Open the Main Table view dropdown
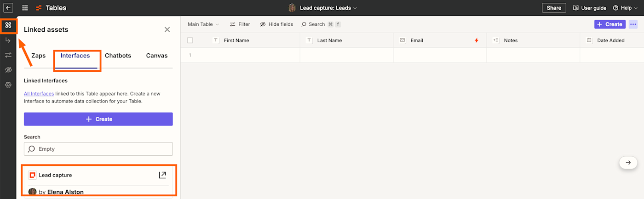 203,24
